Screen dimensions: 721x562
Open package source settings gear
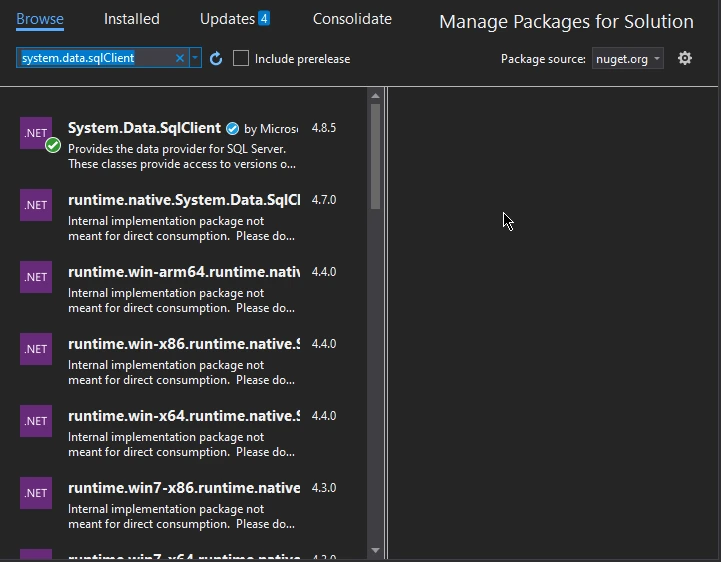tap(685, 59)
